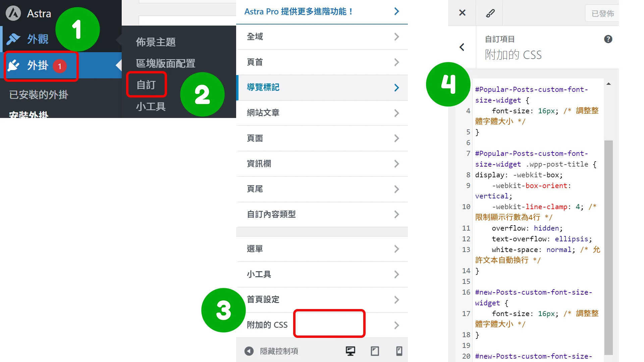Expand the 頁面 section chevron

click(396, 138)
